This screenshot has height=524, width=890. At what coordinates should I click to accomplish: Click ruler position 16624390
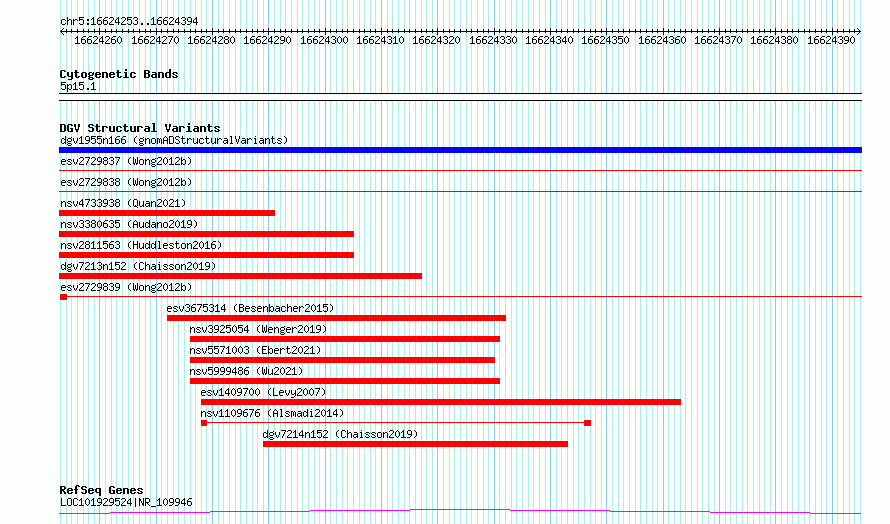click(831, 40)
